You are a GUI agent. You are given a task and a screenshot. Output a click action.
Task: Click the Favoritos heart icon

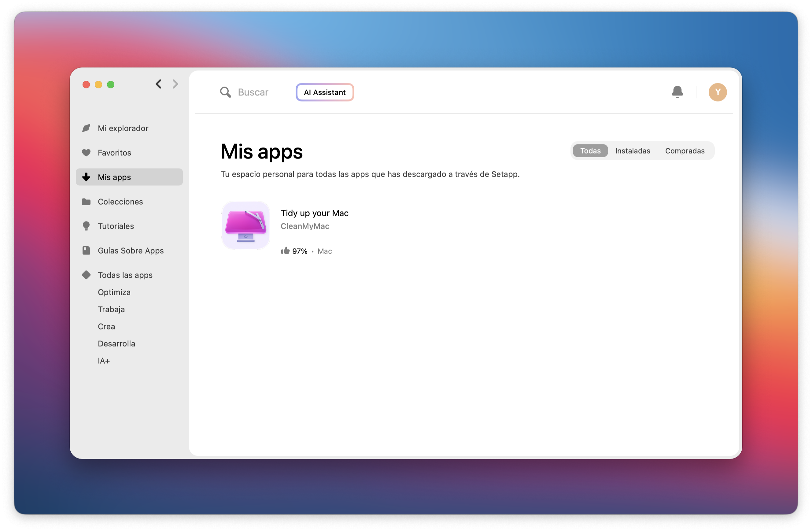point(86,153)
